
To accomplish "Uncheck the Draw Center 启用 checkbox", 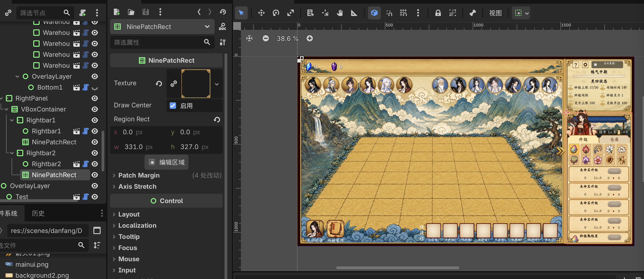I will 173,106.
